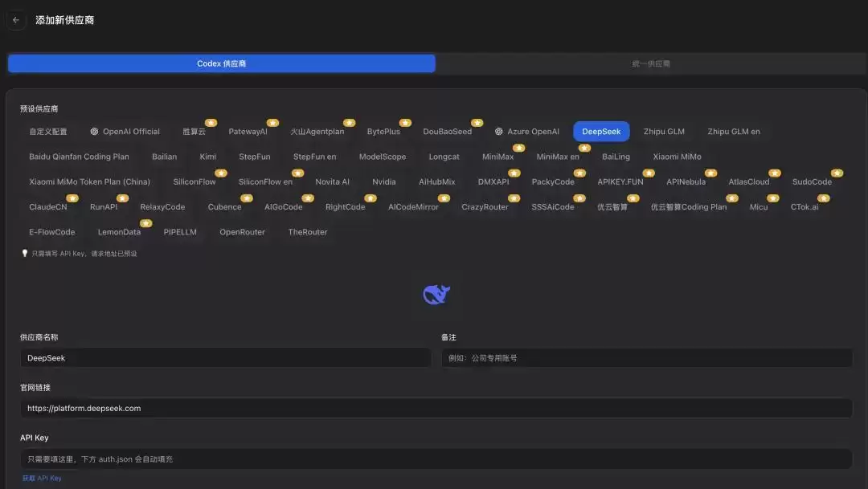Choose Baidu Qianfan Coding Plan preset
The width and height of the screenshot is (868, 489).
point(79,157)
